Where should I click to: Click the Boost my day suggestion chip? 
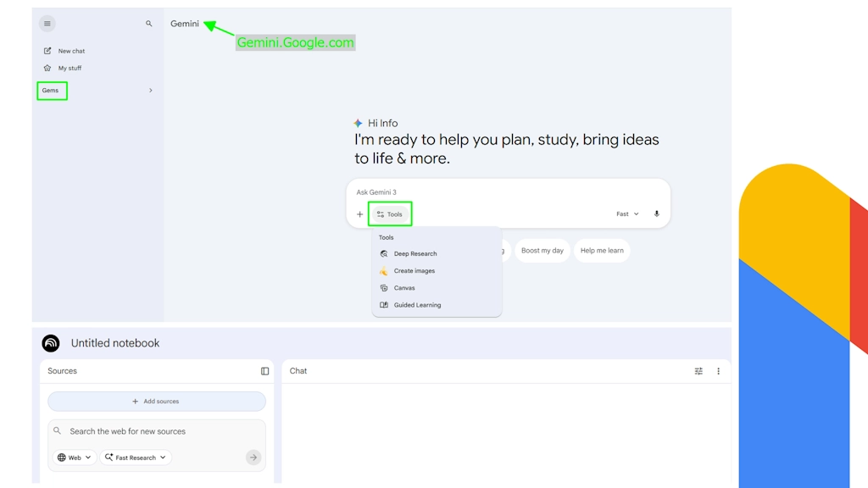click(x=542, y=250)
